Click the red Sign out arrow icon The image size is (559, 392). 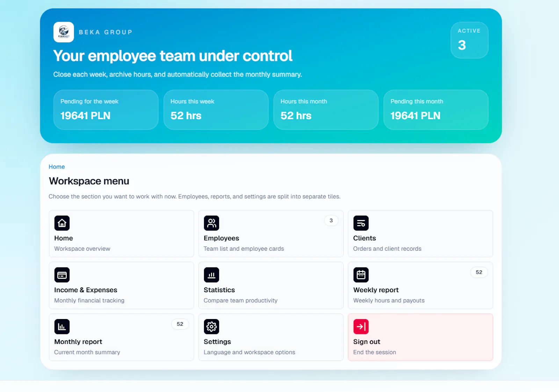[x=361, y=327]
